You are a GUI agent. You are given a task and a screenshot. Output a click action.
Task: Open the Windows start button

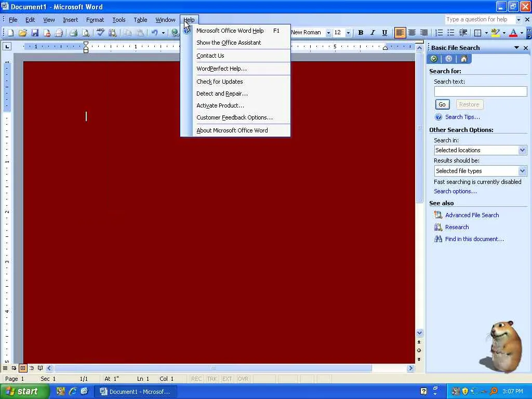point(24,391)
